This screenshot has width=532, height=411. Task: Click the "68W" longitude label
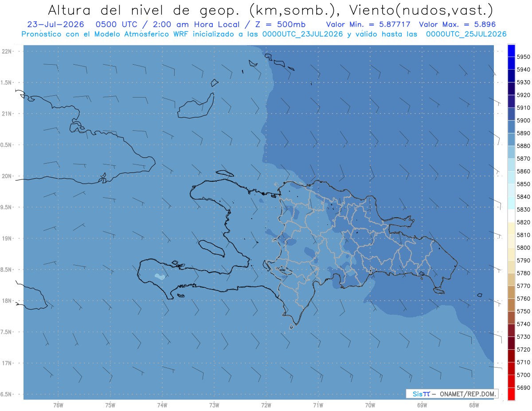tap(474, 405)
